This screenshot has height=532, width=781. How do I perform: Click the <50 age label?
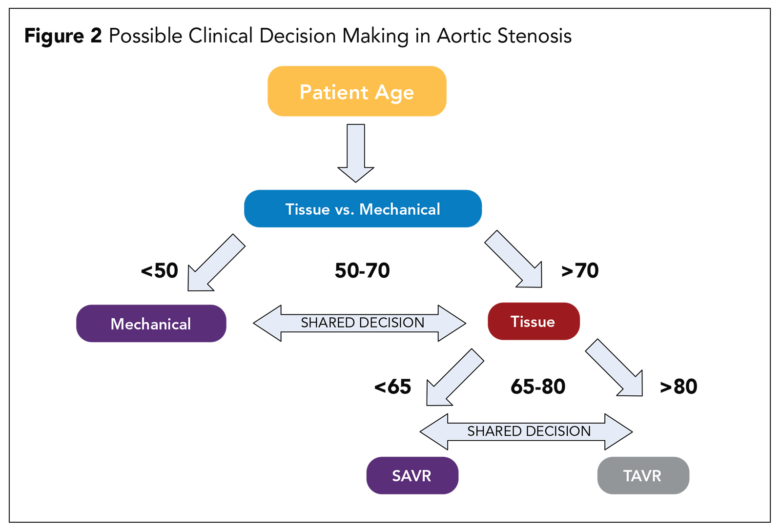point(159,270)
